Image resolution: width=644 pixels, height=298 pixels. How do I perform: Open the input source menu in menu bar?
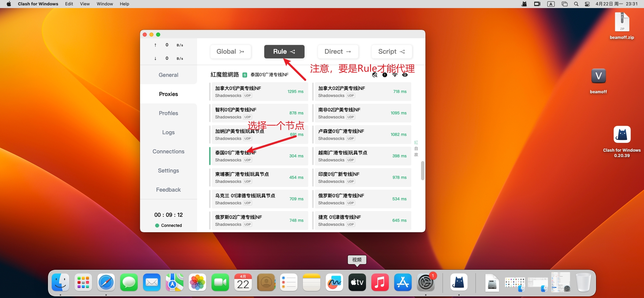click(551, 4)
